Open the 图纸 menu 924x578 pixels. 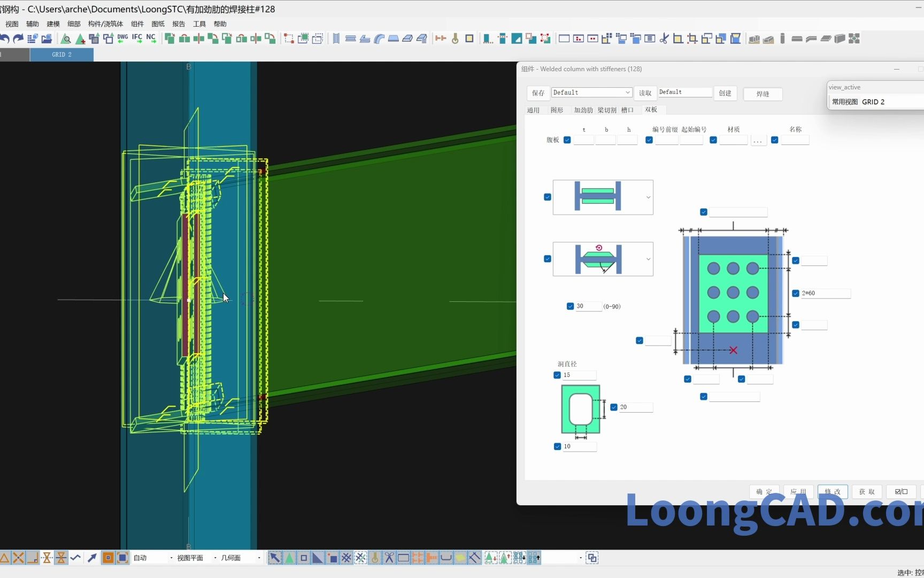158,24
